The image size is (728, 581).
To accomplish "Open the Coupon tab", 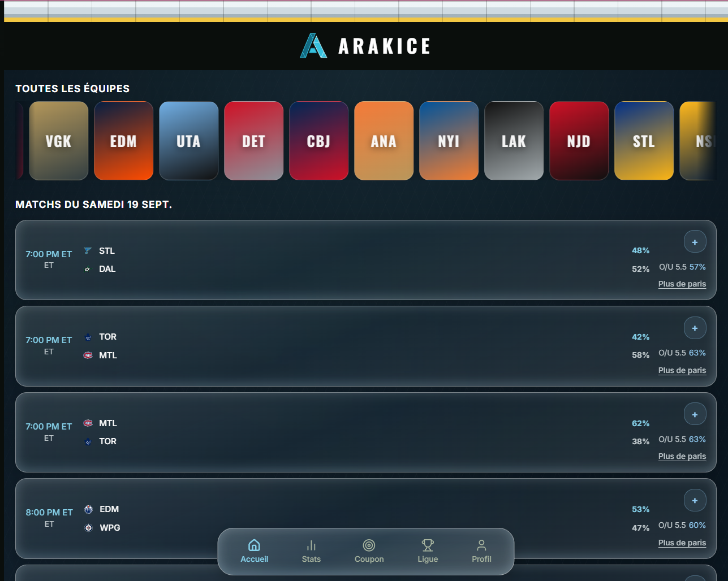I will coord(369,551).
